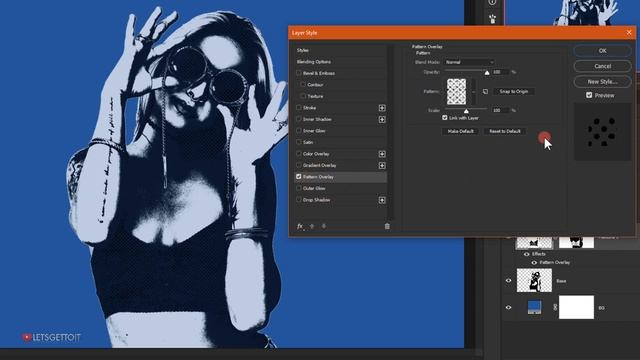Click the style preview thumbnail in dialog
Screen dimensions: 640x360
point(602,131)
